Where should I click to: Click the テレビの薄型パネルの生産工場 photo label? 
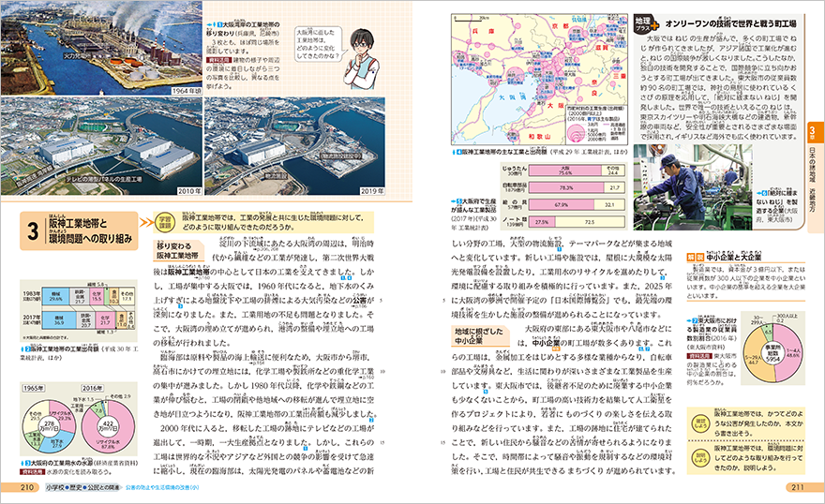104,179
